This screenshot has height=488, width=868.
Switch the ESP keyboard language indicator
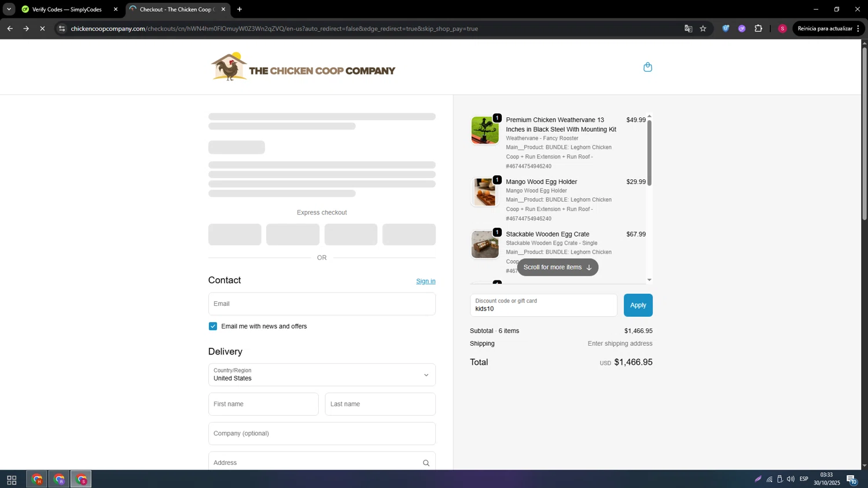coord(804,479)
